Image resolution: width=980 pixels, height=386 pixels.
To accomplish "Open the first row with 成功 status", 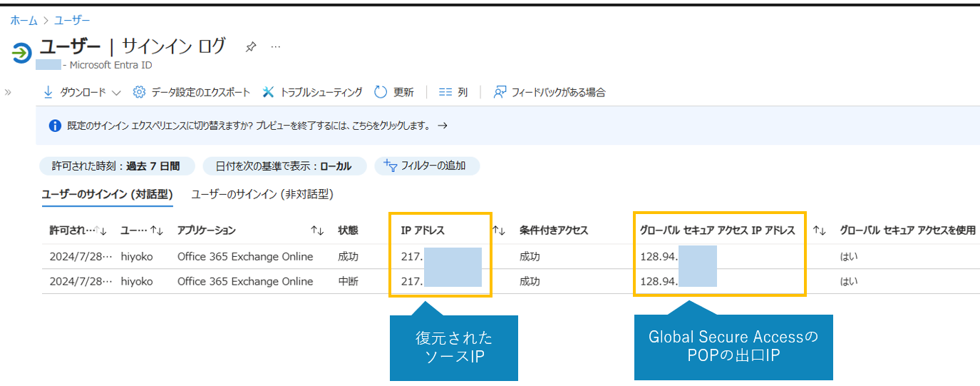I will point(510,257).
